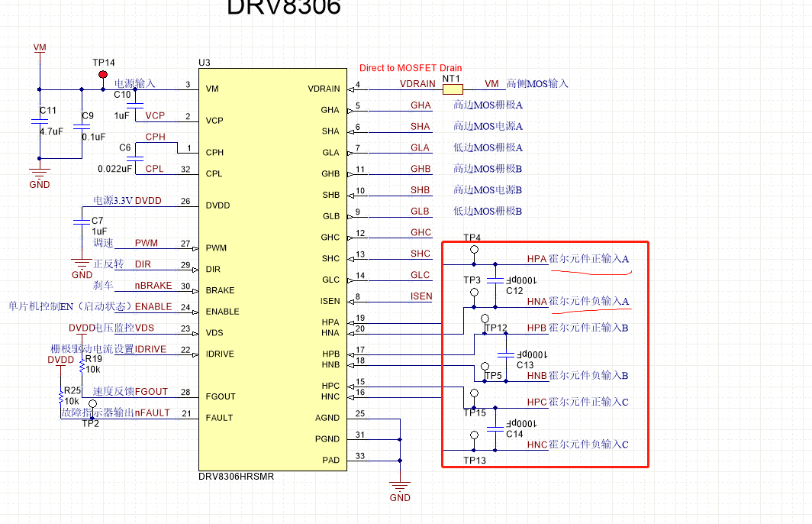Click test point TP13 circle
Viewport: 812px width, 524px height.
474,435
